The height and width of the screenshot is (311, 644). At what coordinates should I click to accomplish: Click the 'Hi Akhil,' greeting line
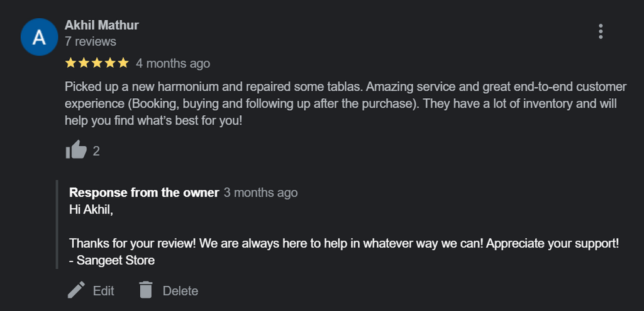91,210
